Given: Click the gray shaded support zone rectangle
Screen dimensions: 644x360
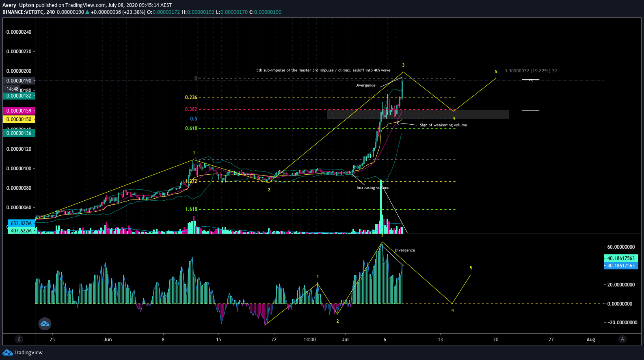Looking at the screenshot, I should pyautogui.click(x=418, y=114).
